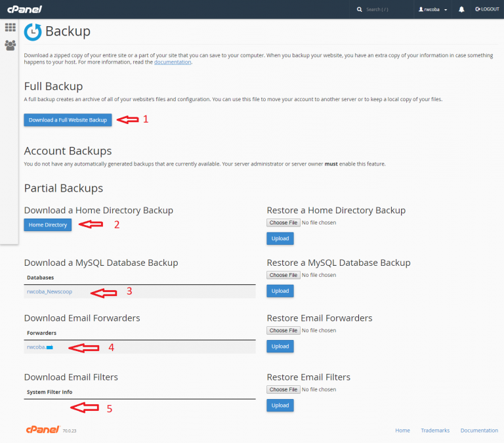The width and height of the screenshot is (504, 443).
Task: Upload the MySQL Database backup
Action: [280, 291]
